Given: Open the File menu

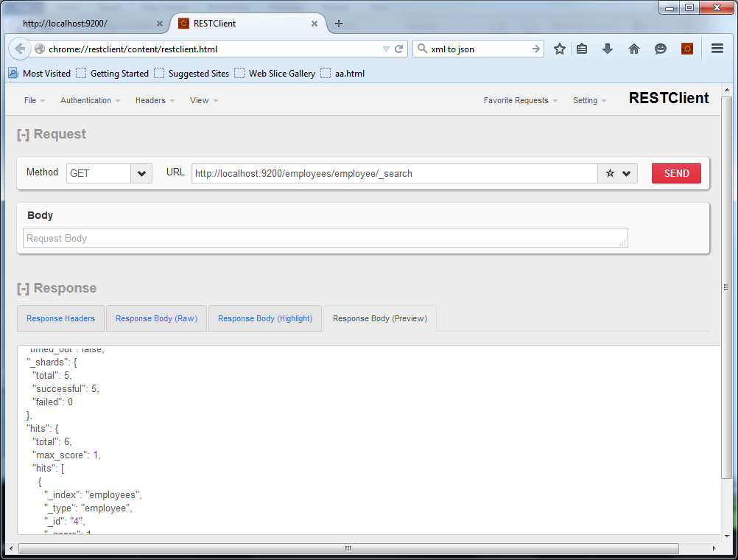Looking at the screenshot, I should 35,100.
